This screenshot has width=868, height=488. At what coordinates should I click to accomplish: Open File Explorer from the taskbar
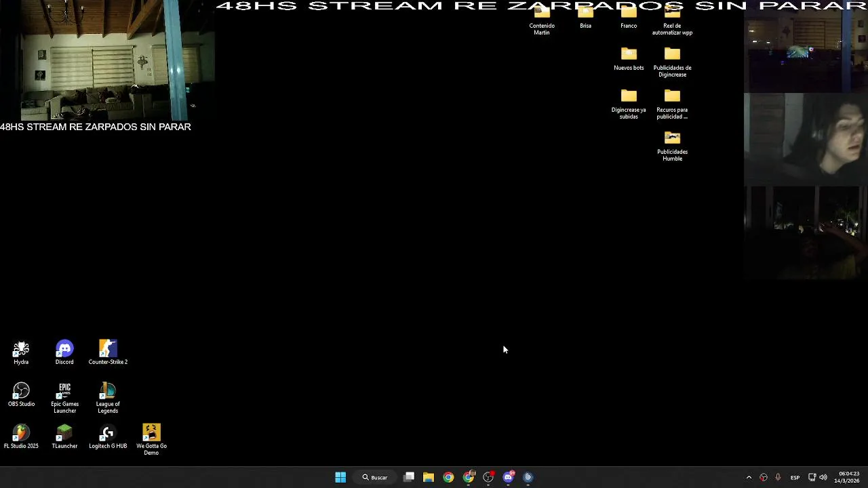coord(429,477)
